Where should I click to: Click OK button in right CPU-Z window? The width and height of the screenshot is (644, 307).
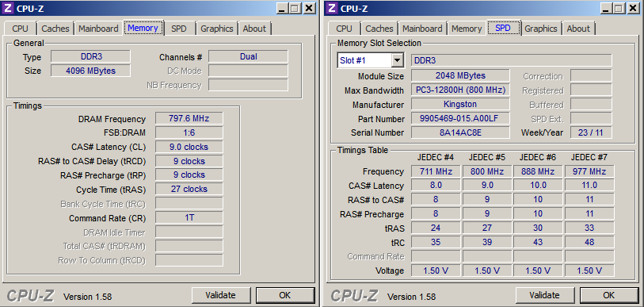point(608,295)
